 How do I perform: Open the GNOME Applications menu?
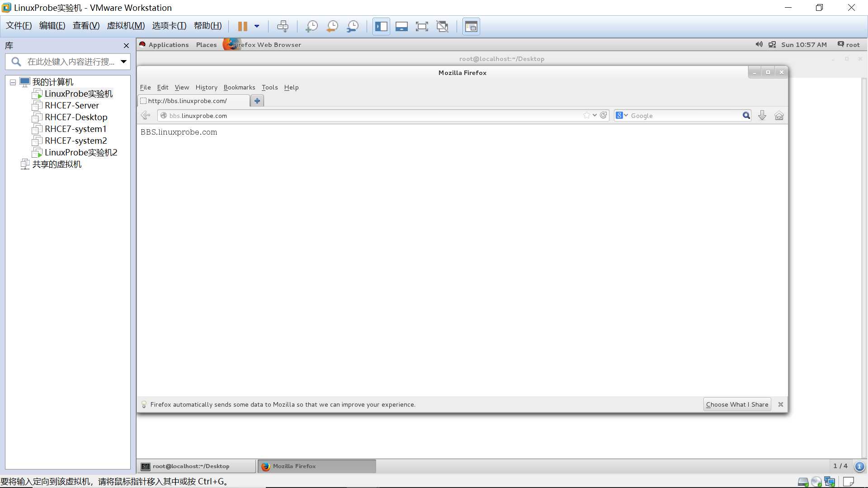click(x=169, y=45)
